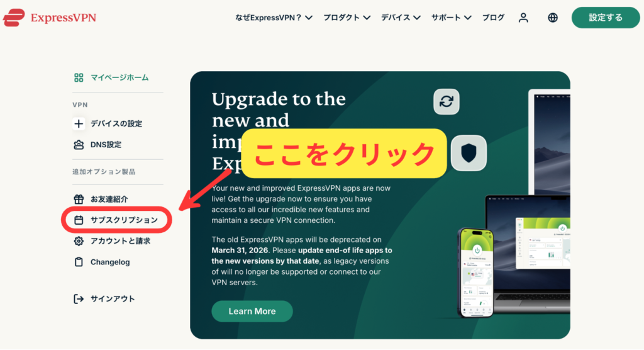
Task: Open the user account icon
Action: [523, 18]
